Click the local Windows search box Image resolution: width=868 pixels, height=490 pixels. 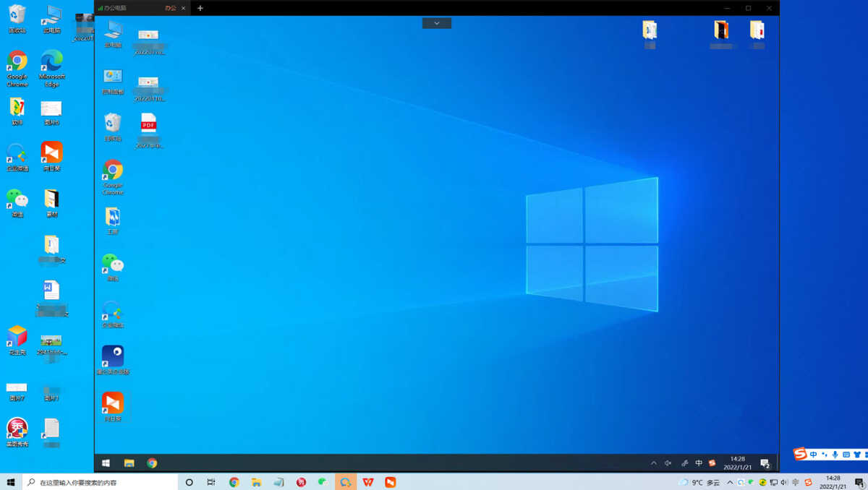pos(101,482)
